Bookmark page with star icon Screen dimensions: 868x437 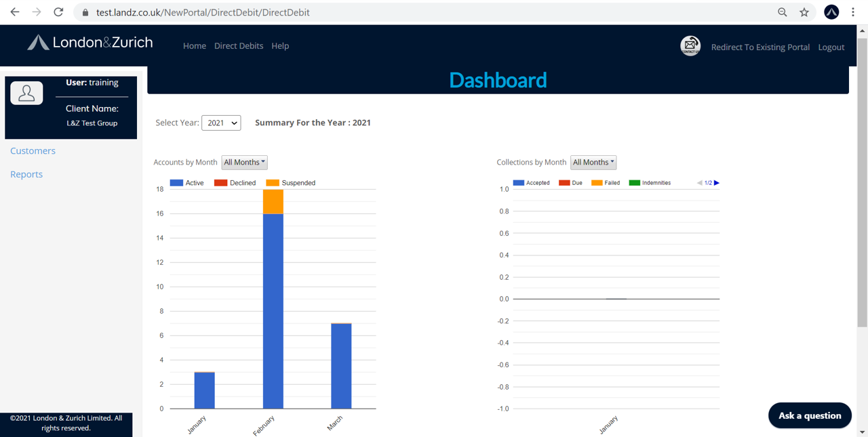pyautogui.click(x=804, y=12)
